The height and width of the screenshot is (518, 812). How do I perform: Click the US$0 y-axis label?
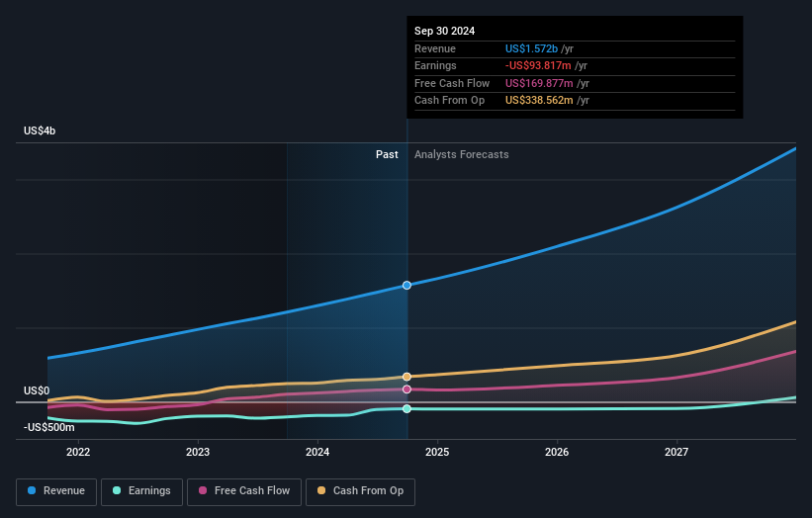pos(37,390)
